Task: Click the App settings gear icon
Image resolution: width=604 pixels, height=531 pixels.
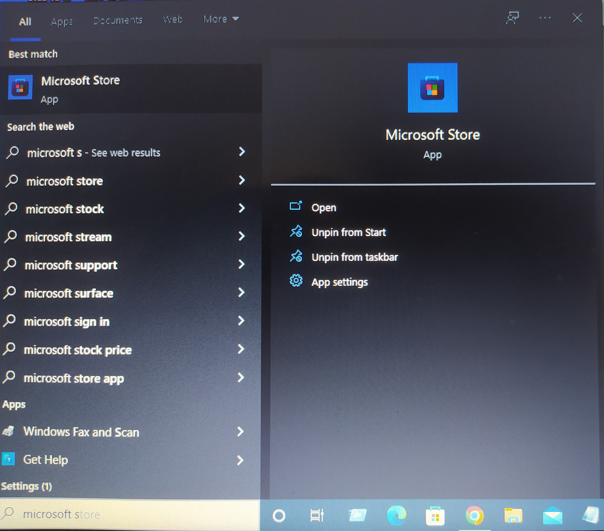Action: coord(296,281)
